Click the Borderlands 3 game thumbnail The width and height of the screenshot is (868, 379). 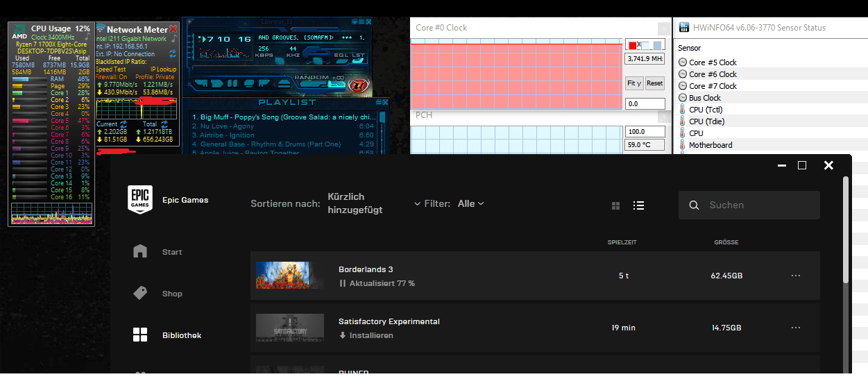coord(290,275)
